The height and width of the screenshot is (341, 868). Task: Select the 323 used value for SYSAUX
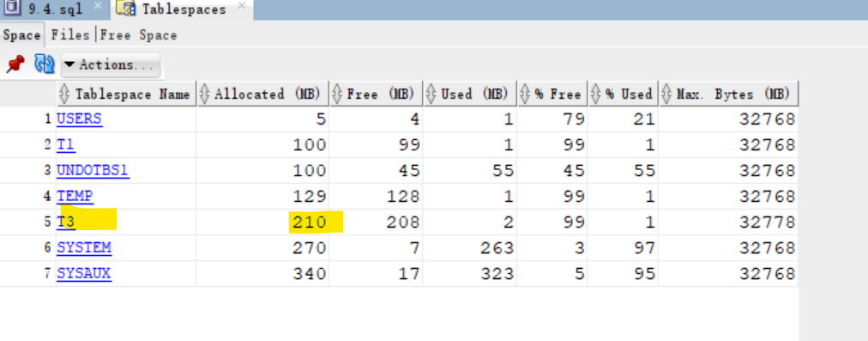pos(497,274)
